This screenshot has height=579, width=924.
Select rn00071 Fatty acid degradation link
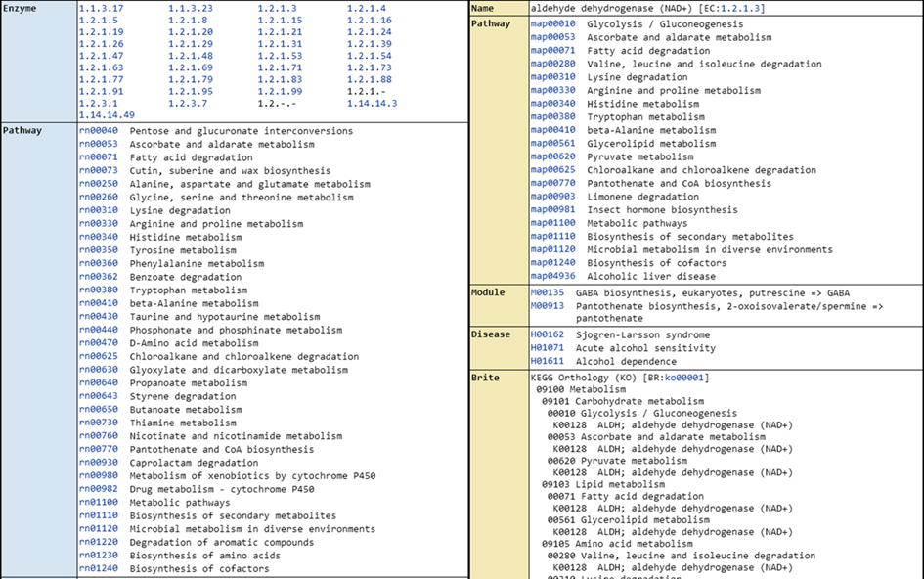[x=98, y=157]
